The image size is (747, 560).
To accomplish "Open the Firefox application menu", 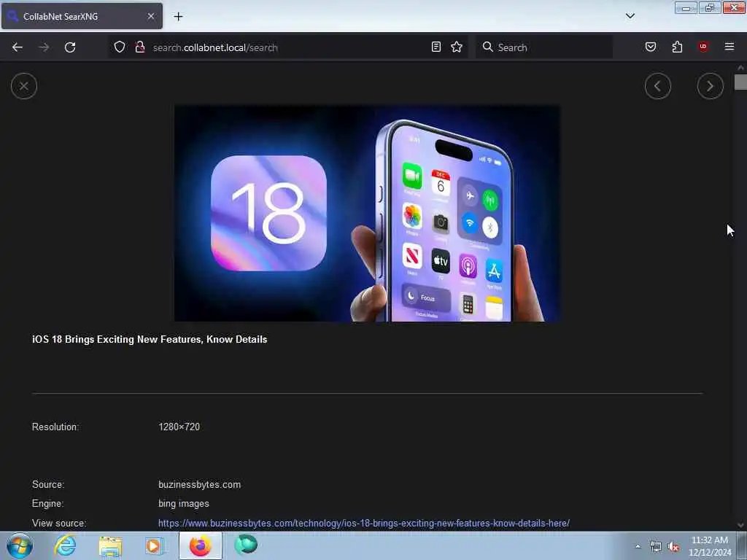I will coord(729,47).
